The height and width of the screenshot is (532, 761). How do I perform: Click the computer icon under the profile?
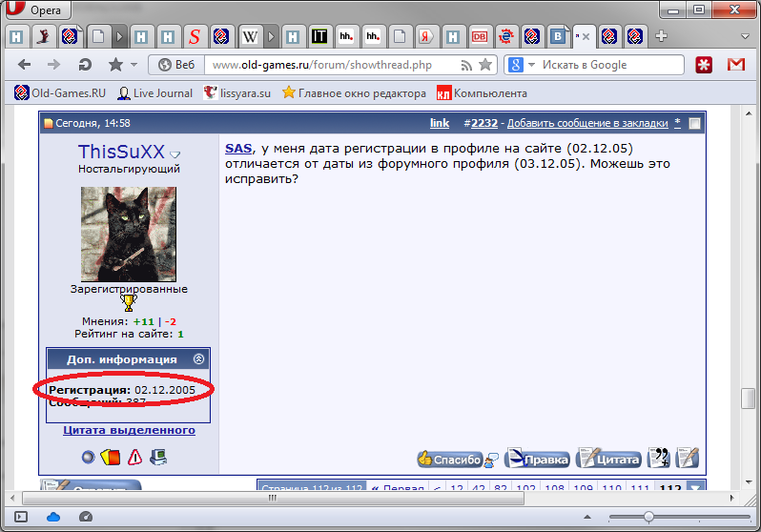(x=158, y=457)
